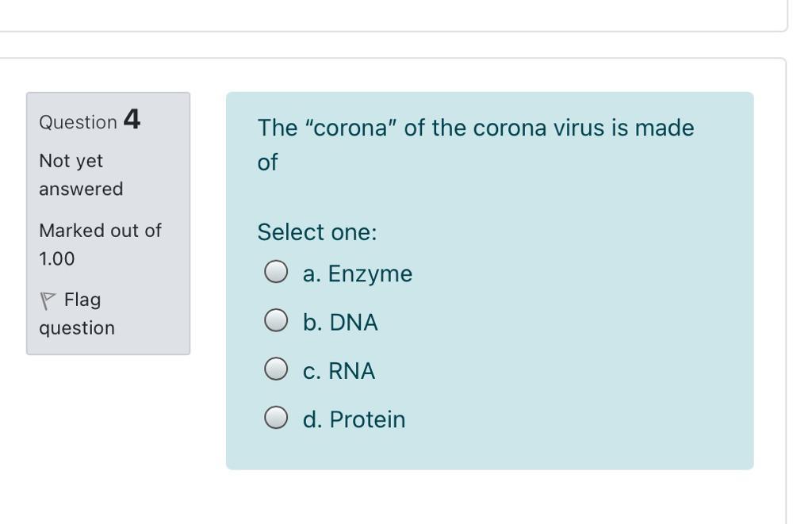Click the "c. RNA" answer label
The width and height of the screenshot is (812, 524).
pos(339,371)
